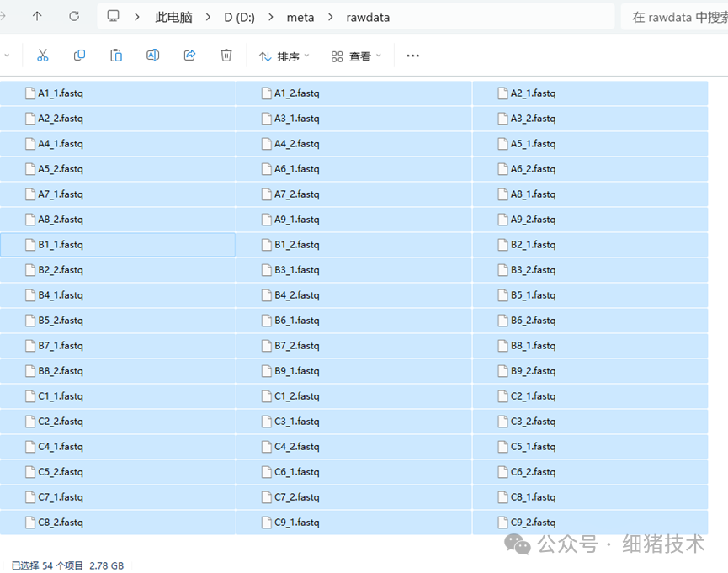This screenshot has height=573, width=728.
Task: Open the 查看 view options dropdown
Action: point(355,56)
